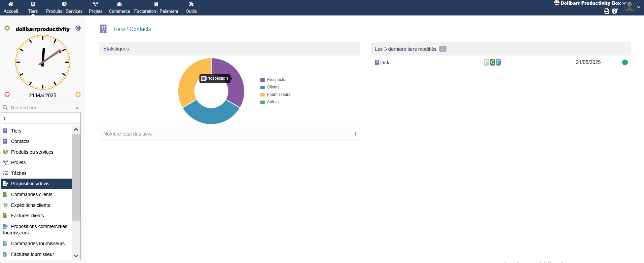
Task: Click the '...' button beside derniers tiers modifiés
Action: (x=443, y=49)
